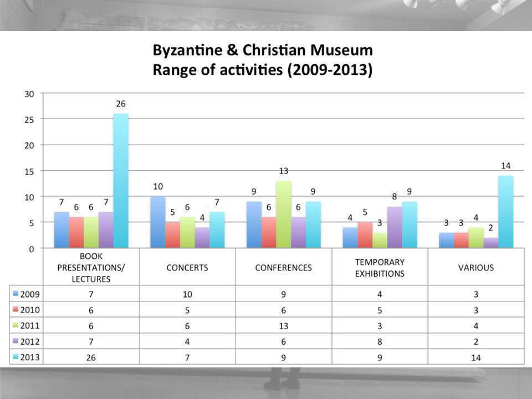
Task: Click the 2013 Book Presentations bar valued 26
Action: coord(121,181)
